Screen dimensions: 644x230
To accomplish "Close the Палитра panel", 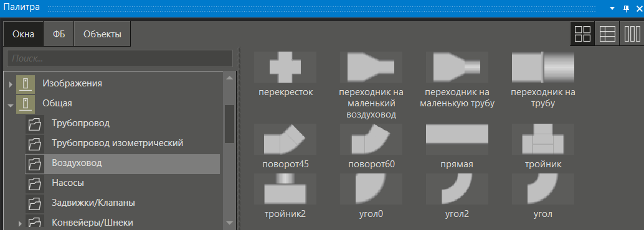I will (x=638, y=8).
